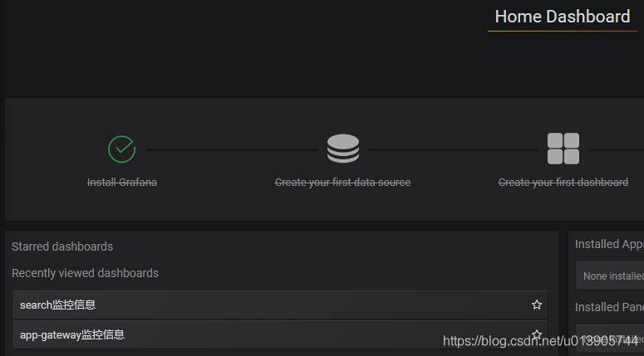
Task: Click Create your first dashboard label
Action: 563,182
